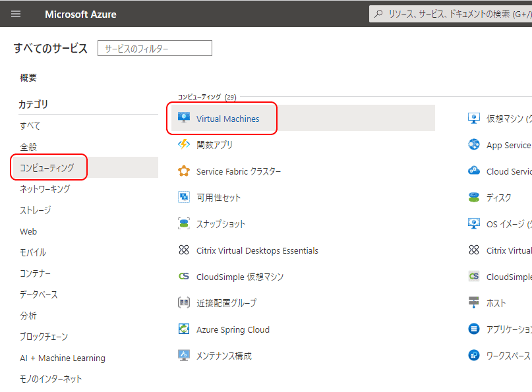
Task: Open the Virtual Machines service link
Action: pyautogui.click(x=227, y=119)
